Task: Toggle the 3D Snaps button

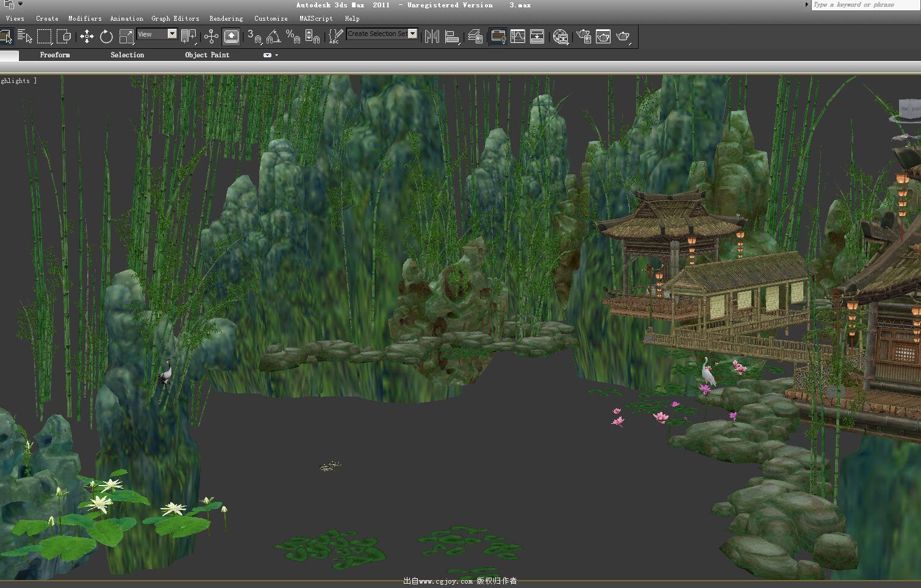Action: [254, 37]
